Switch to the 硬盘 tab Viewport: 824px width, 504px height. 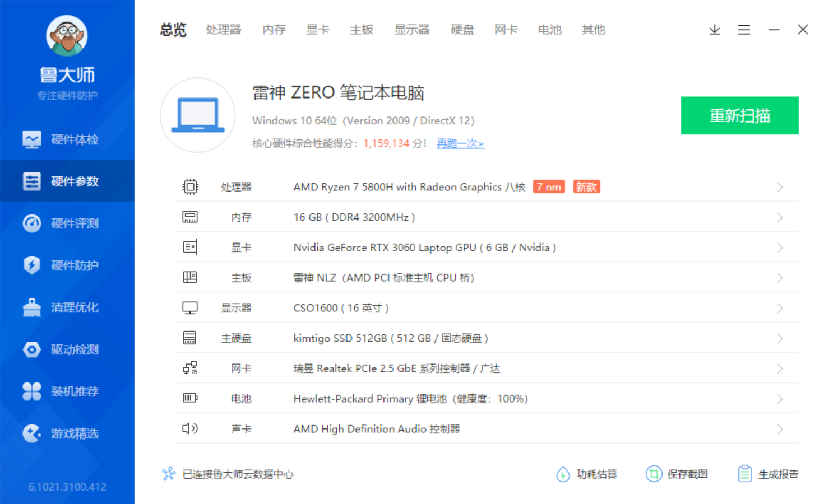coord(462,30)
